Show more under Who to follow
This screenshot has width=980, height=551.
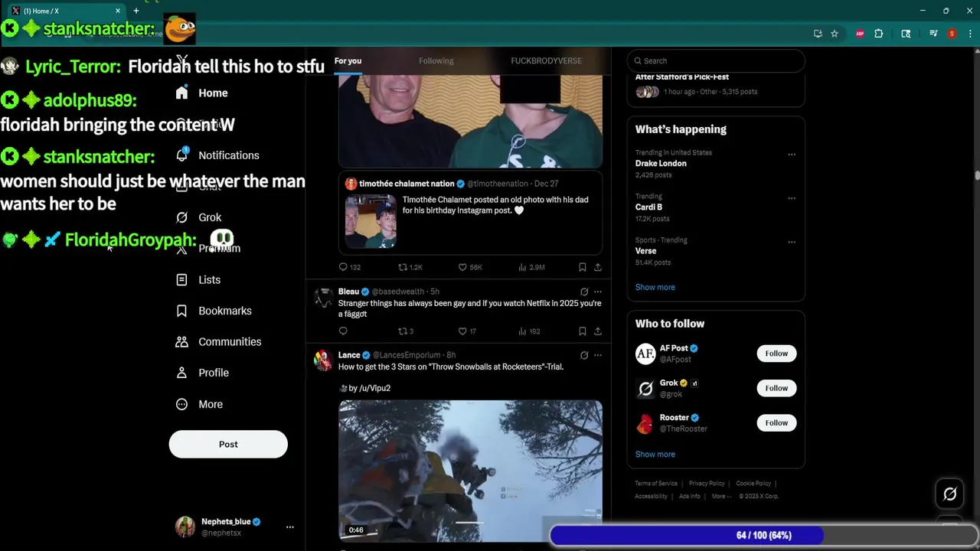tap(655, 454)
